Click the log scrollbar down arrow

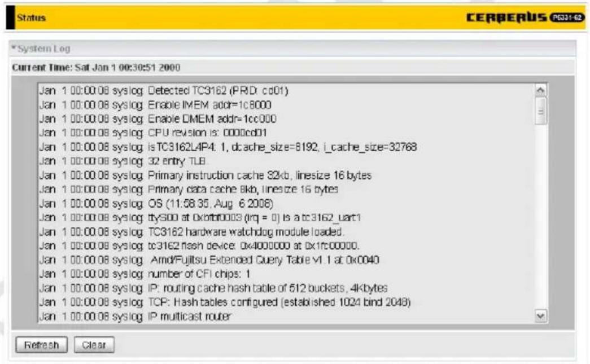coord(541,316)
